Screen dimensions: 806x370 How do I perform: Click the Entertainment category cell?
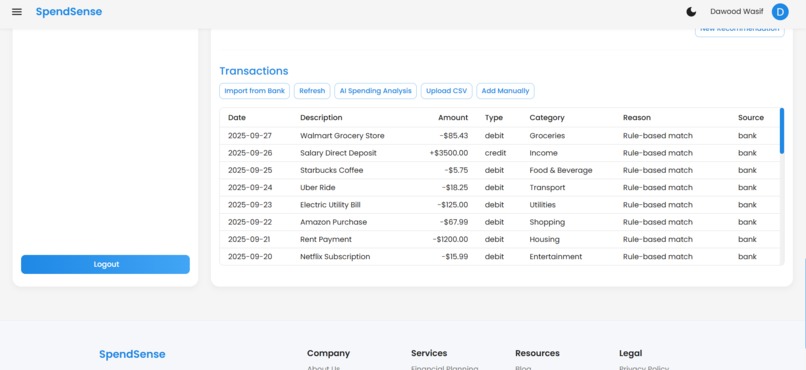[556, 256]
